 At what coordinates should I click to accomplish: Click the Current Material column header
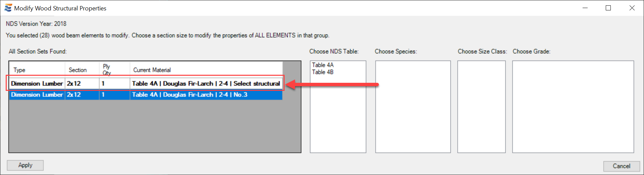(x=206, y=70)
